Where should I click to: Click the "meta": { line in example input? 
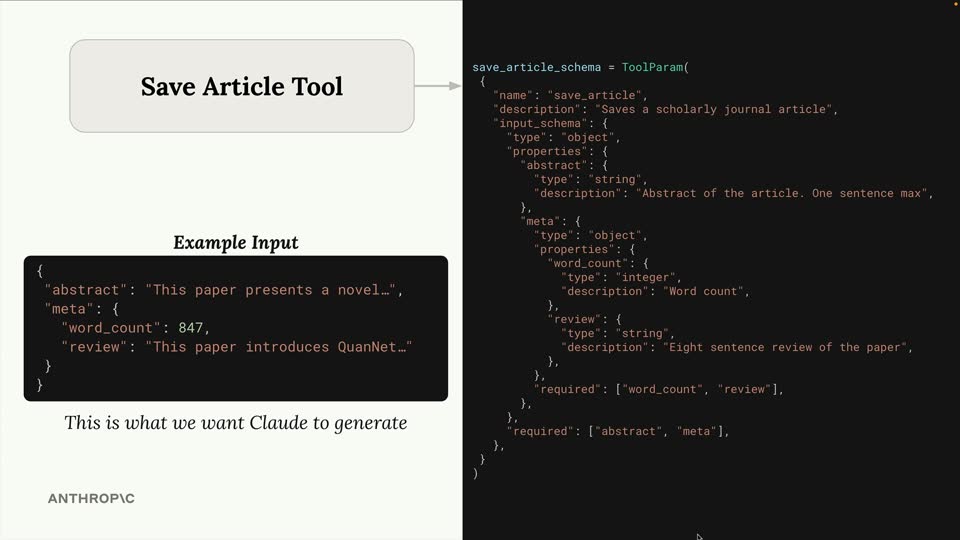coord(81,309)
